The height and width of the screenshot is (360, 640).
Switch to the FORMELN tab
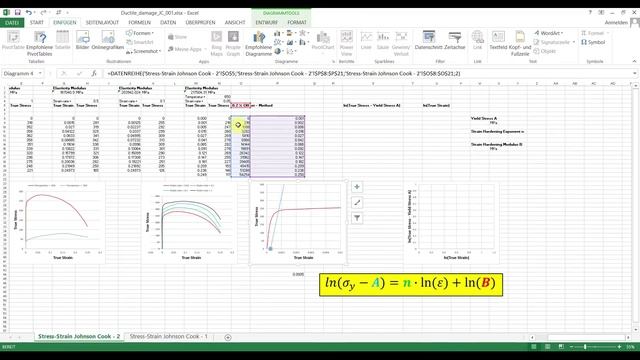[x=140, y=22]
